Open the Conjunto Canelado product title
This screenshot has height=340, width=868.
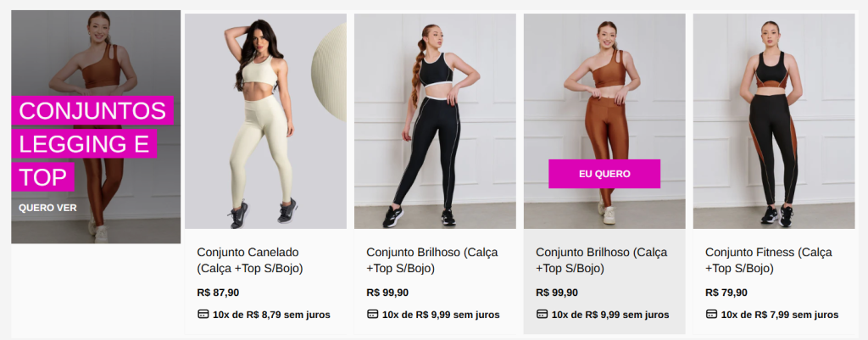[x=250, y=261]
